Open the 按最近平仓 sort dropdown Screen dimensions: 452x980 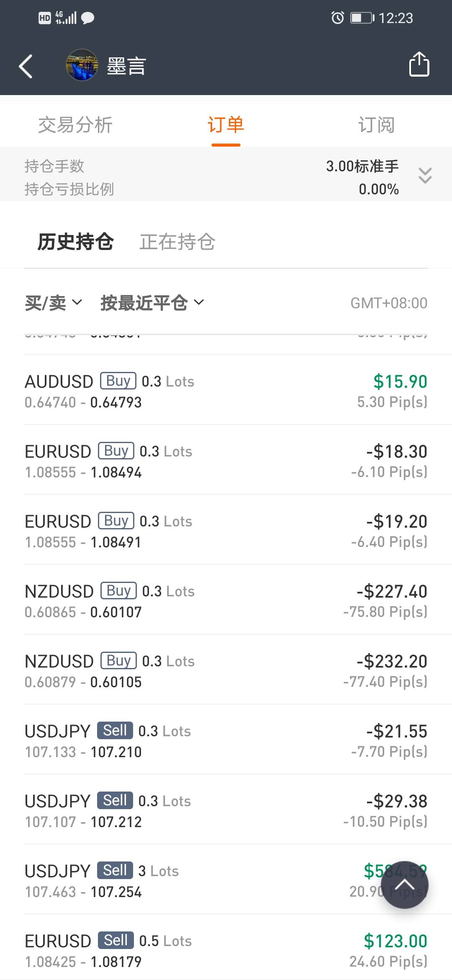pos(152,303)
